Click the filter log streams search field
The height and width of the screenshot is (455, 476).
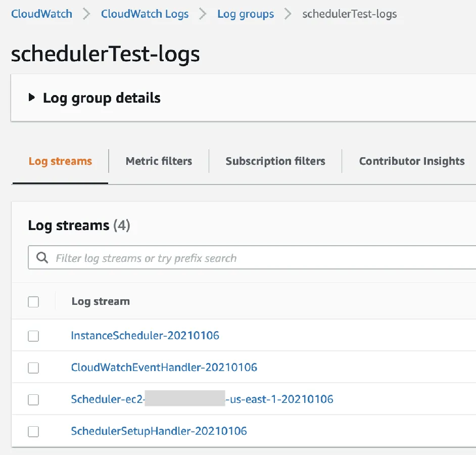coord(253,258)
